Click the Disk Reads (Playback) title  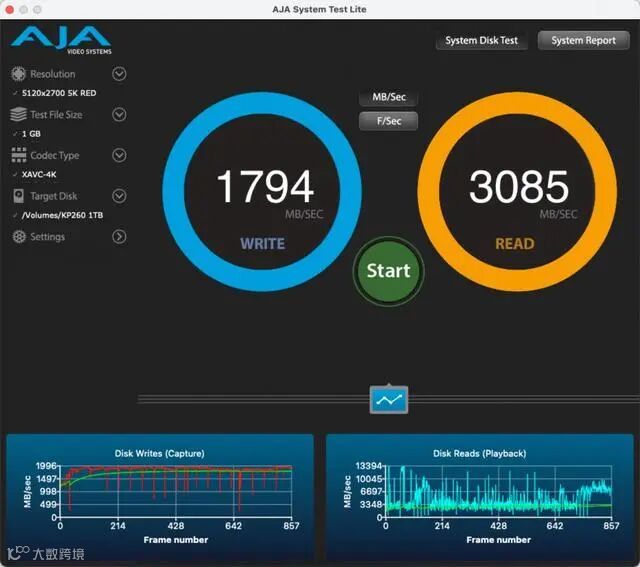(480, 454)
